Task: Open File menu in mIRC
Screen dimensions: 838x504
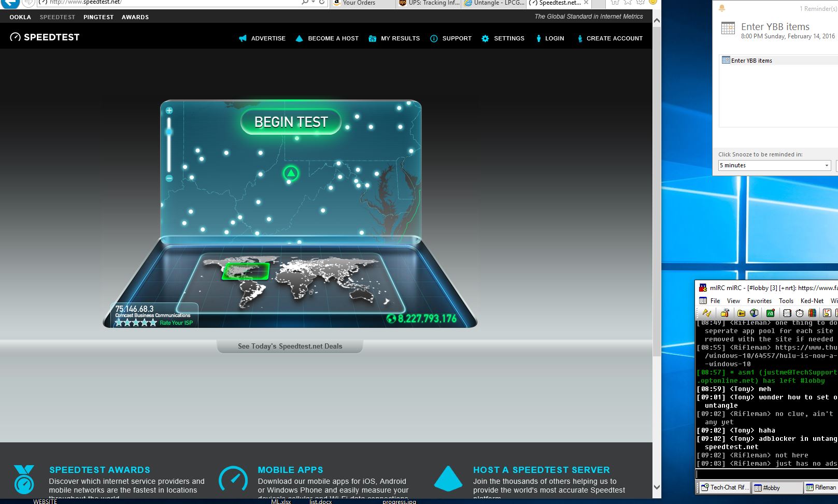Action: coord(715,301)
